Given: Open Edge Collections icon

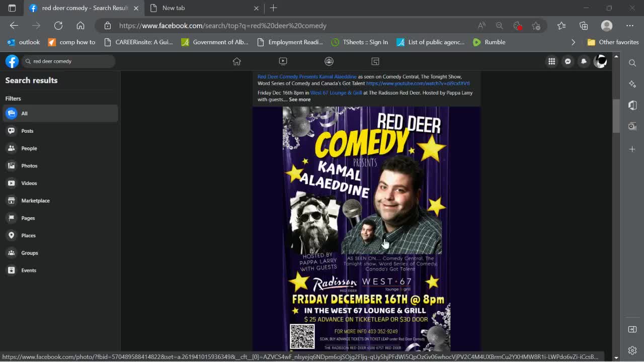Looking at the screenshot, I should 584,26.
